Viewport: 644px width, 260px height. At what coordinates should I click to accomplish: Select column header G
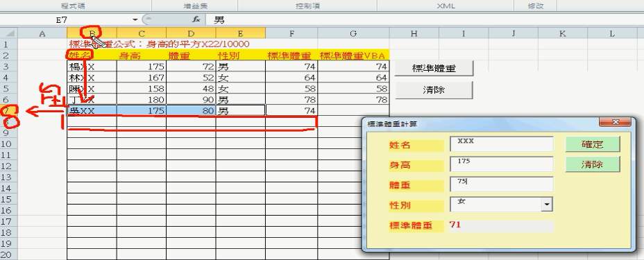pyautogui.click(x=354, y=34)
